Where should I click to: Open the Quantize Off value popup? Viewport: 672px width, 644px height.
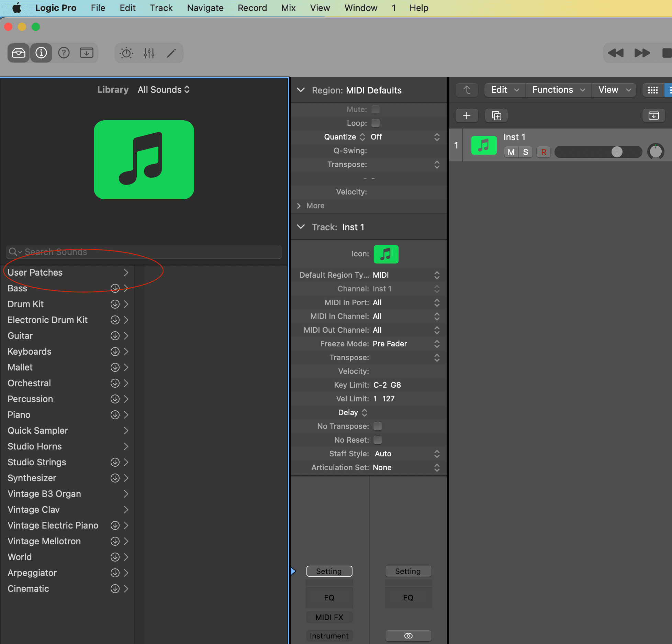point(405,137)
